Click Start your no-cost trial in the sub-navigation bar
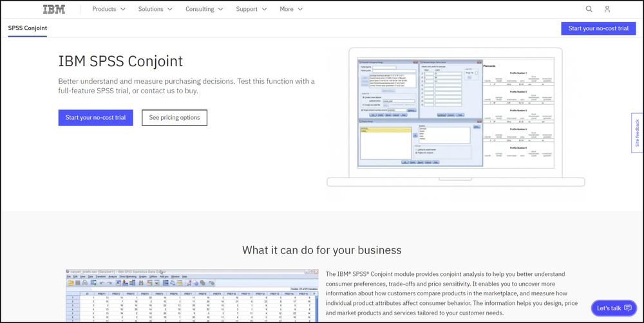Image resolution: width=644 pixels, height=323 pixels. (598, 28)
